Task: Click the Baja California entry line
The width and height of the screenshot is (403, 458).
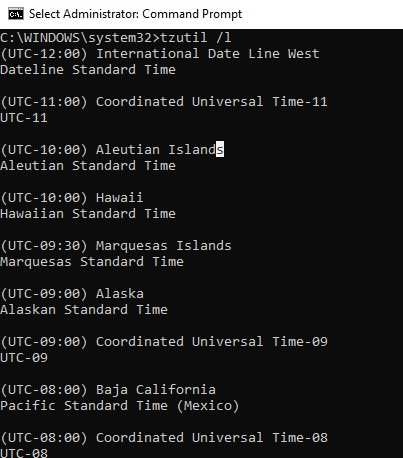Action: click(108, 390)
